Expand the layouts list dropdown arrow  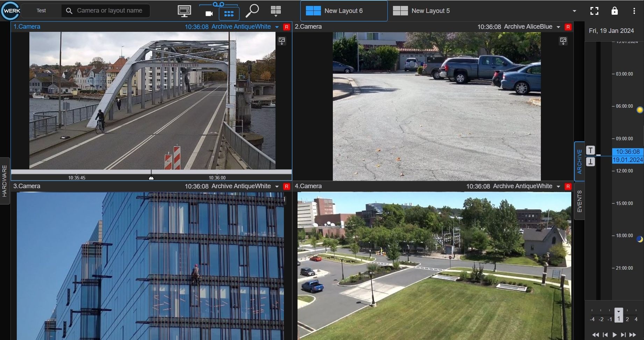click(574, 11)
